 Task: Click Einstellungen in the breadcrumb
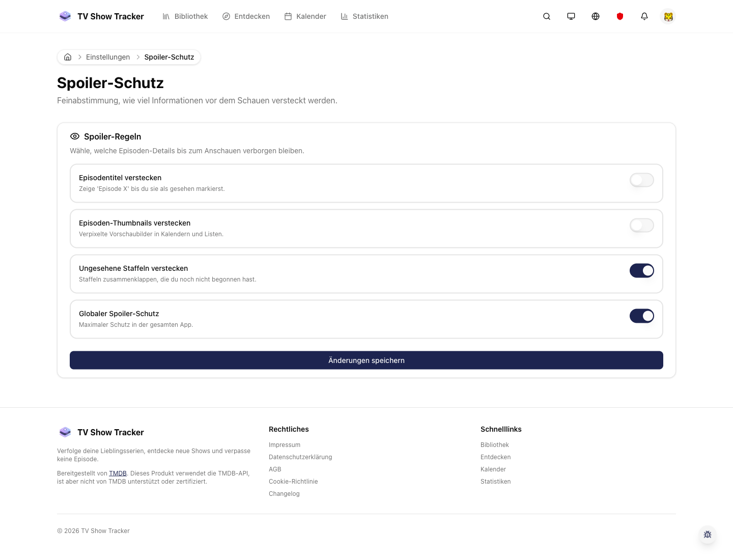point(108,57)
